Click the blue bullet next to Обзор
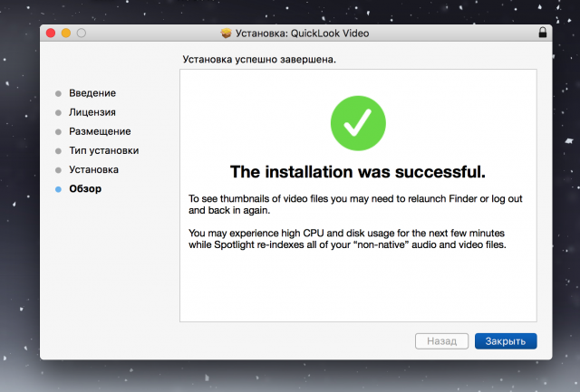The width and height of the screenshot is (580, 392). (x=58, y=189)
